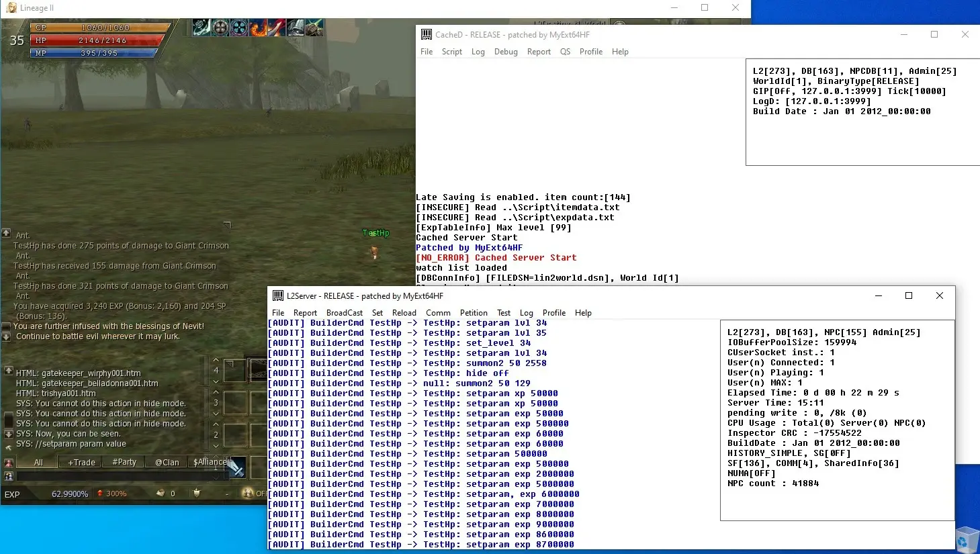This screenshot has height=554, width=980.
Task: Click the CacheD window title icon
Action: pos(427,34)
